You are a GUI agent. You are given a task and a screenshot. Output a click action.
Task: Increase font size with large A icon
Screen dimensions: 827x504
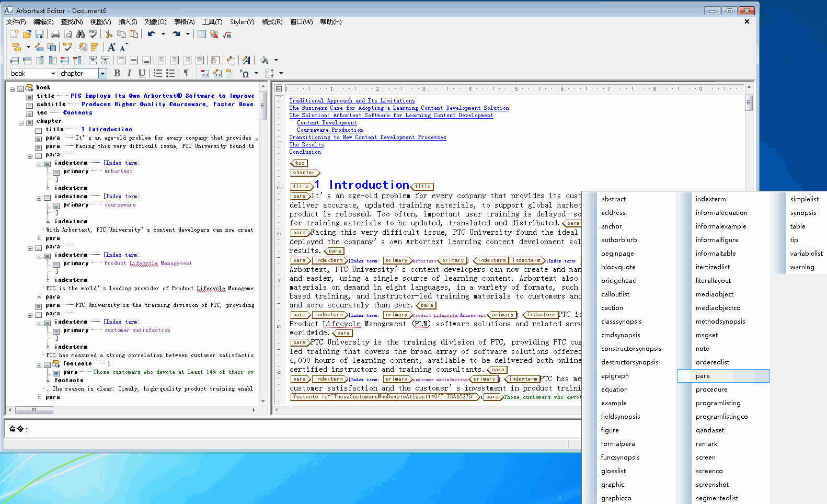pyautogui.click(x=111, y=47)
